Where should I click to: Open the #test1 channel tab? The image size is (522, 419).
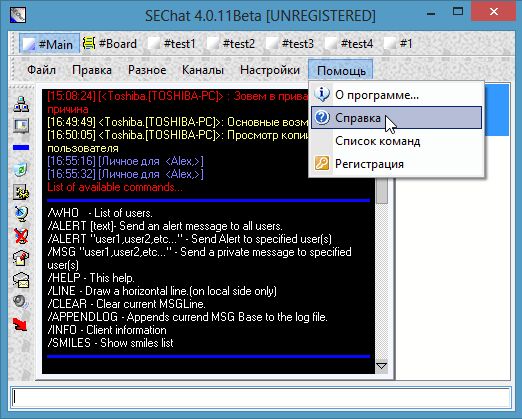(172, 44)
